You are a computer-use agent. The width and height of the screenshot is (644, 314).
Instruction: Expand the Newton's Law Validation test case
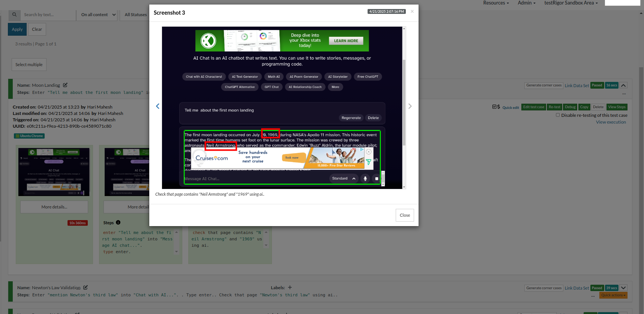tap(623, 288)
